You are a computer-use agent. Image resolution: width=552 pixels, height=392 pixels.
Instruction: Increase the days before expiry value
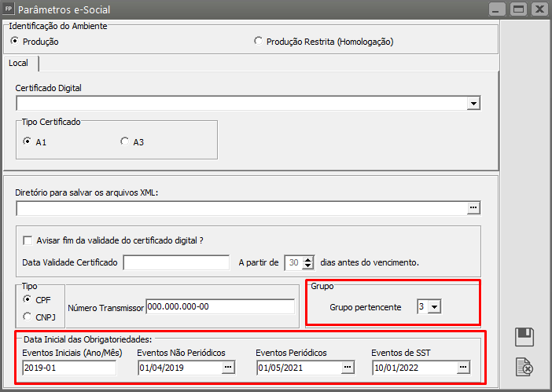[x=308, y=259]
